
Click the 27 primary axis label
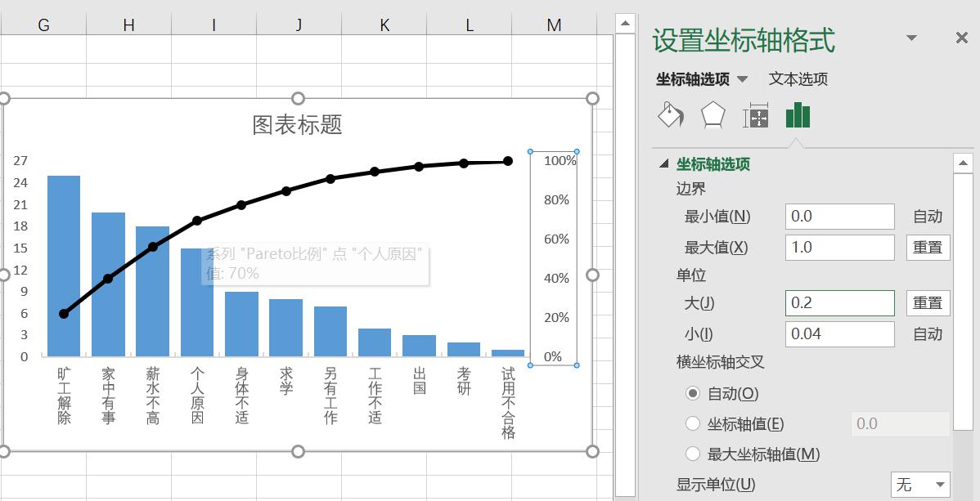point(20,161)
